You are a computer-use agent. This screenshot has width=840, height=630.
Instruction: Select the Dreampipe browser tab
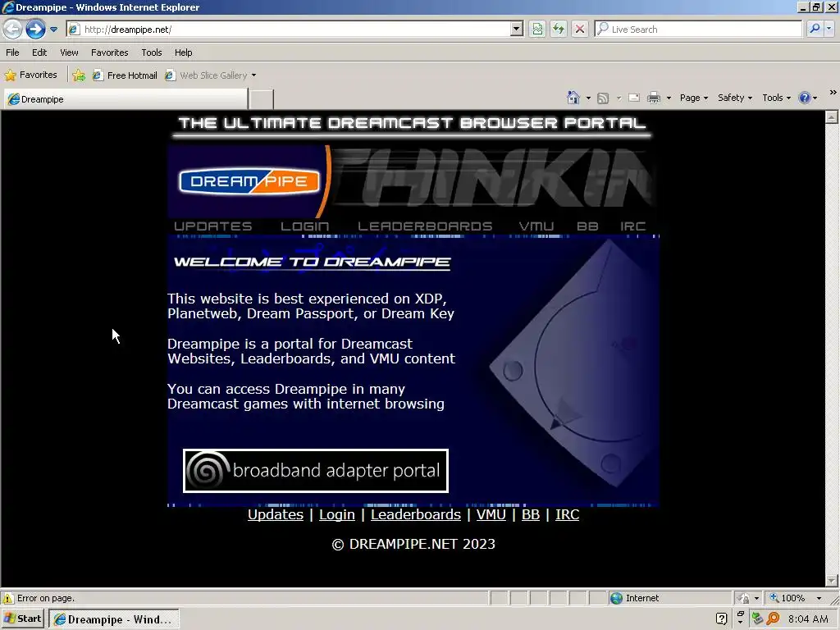(126, 99)
